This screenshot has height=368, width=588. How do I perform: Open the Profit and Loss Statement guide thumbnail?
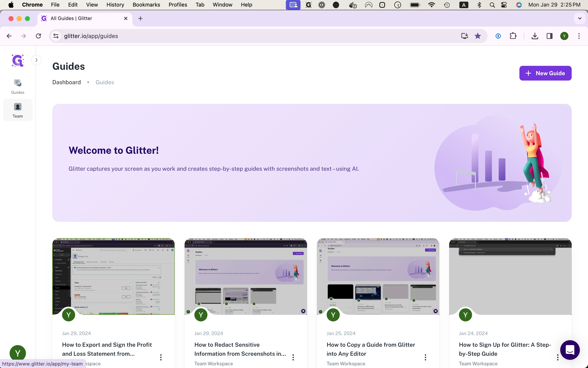114,276
